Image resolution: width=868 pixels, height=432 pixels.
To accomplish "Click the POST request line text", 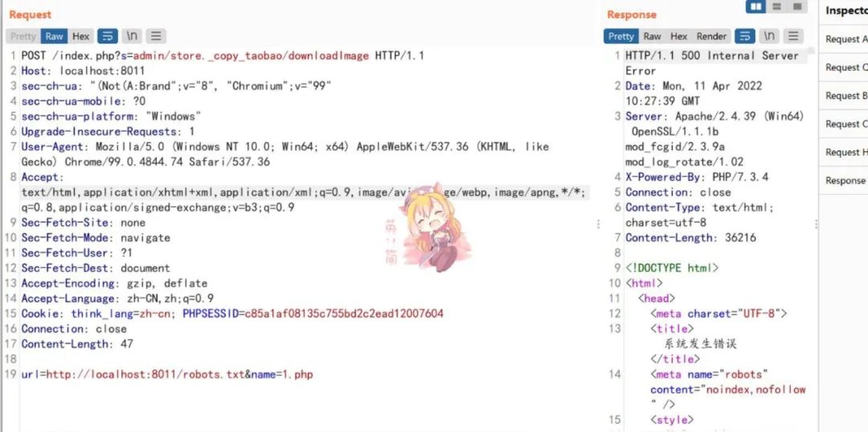I will pos(223,56).
